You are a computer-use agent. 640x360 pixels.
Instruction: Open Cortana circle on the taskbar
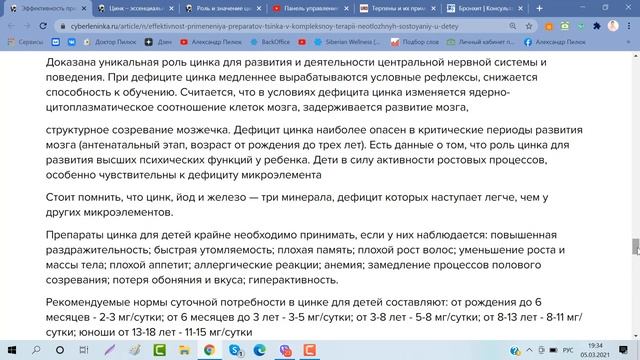coord(60,350)
